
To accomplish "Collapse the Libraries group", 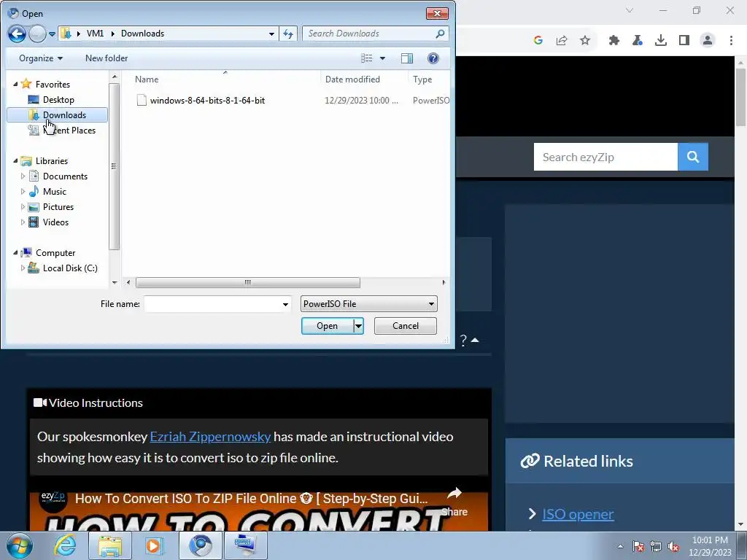I will pos(16,161).
